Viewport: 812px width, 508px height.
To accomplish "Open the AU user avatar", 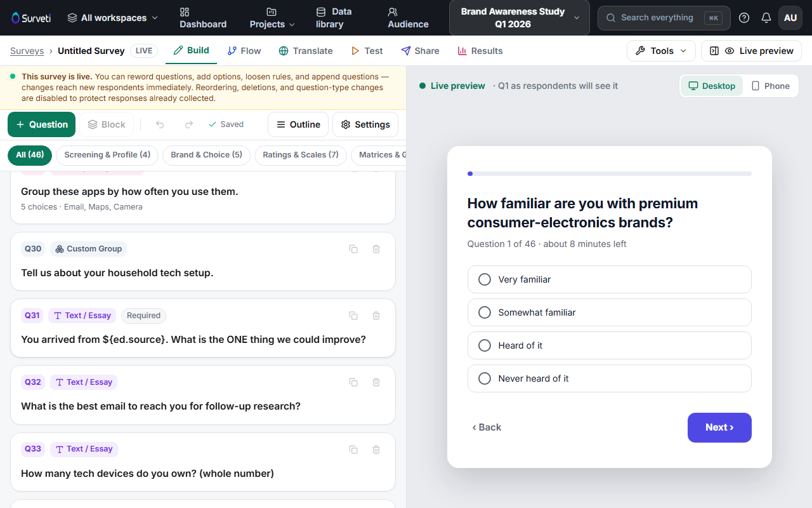I will pos(790,18).
